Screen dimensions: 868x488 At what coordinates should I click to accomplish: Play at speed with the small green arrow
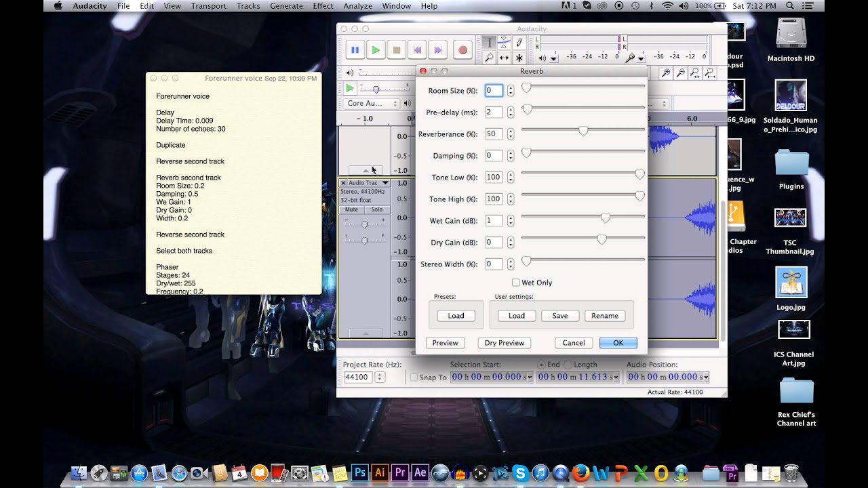tap(349, 89)
